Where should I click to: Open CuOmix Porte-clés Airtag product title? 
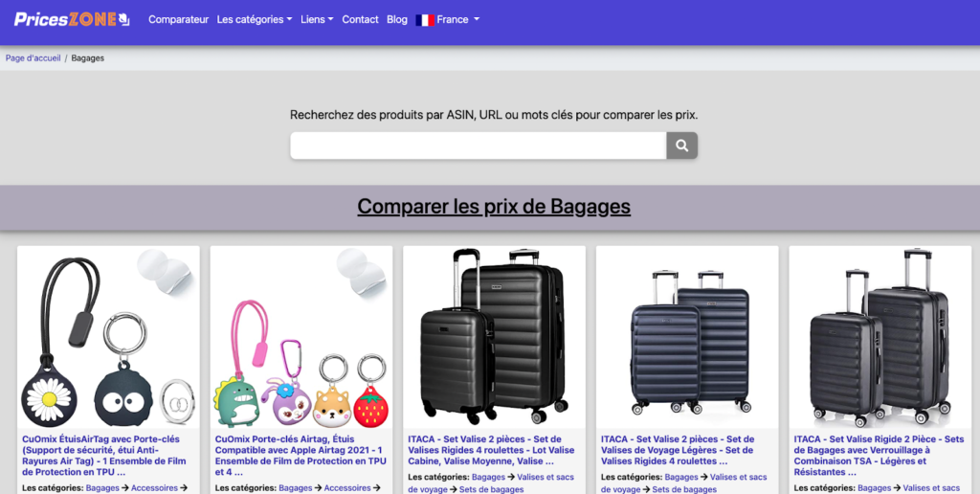tap(300, 456)
